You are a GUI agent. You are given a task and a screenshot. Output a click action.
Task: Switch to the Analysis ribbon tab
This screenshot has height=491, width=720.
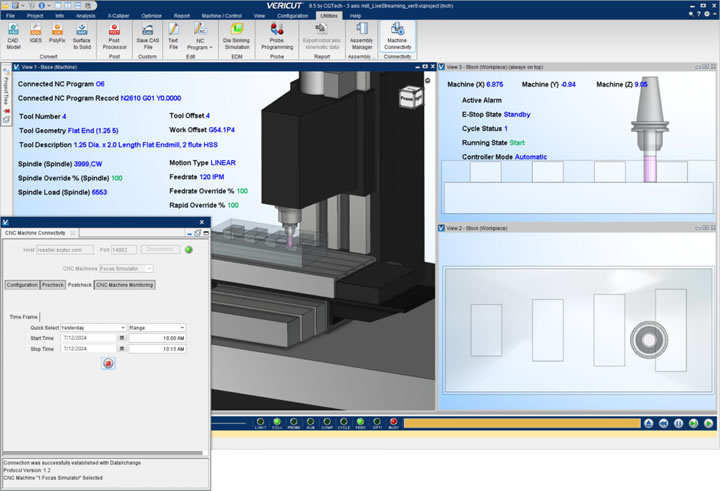85,16
